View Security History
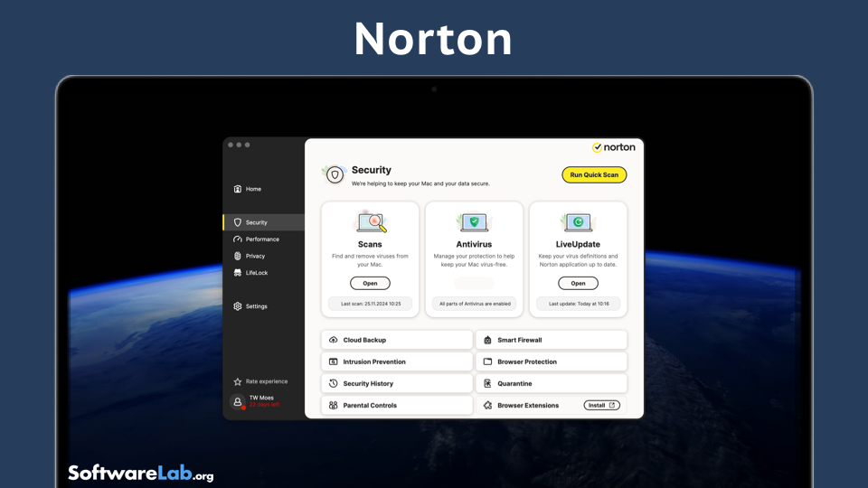868x488 pixels. click(x=397, y=383)
